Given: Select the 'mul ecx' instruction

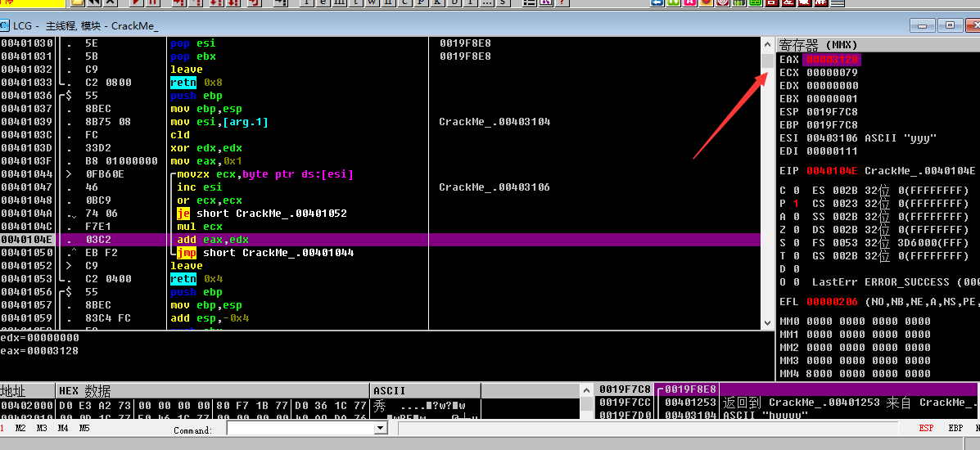Looking at the screenshot, I should pyautogui.click(x=200, y=227).
